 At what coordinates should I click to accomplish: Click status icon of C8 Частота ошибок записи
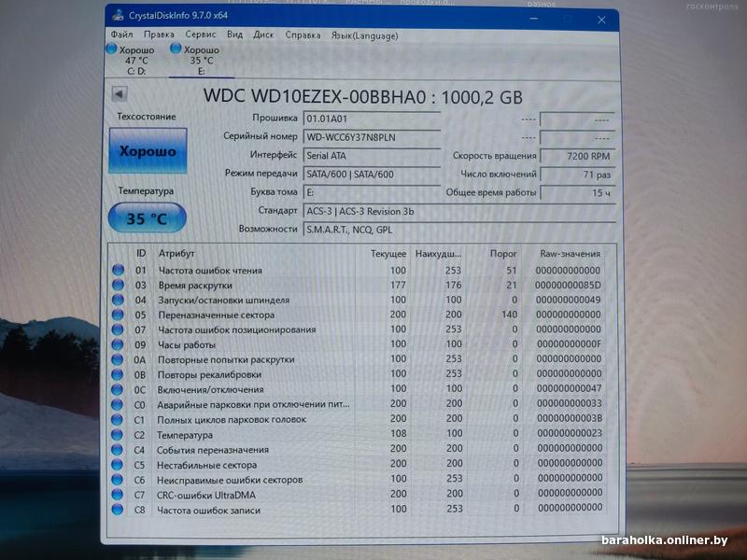tap(118, 510)
